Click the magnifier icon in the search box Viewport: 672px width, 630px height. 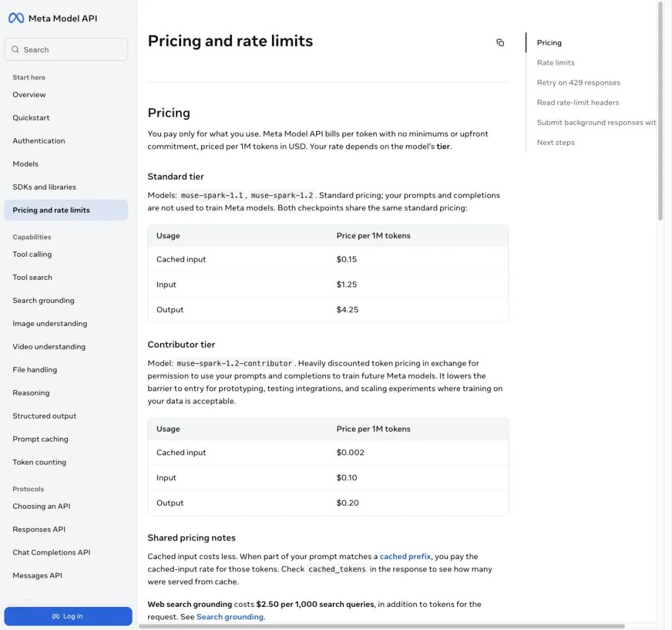click(15, 49)
